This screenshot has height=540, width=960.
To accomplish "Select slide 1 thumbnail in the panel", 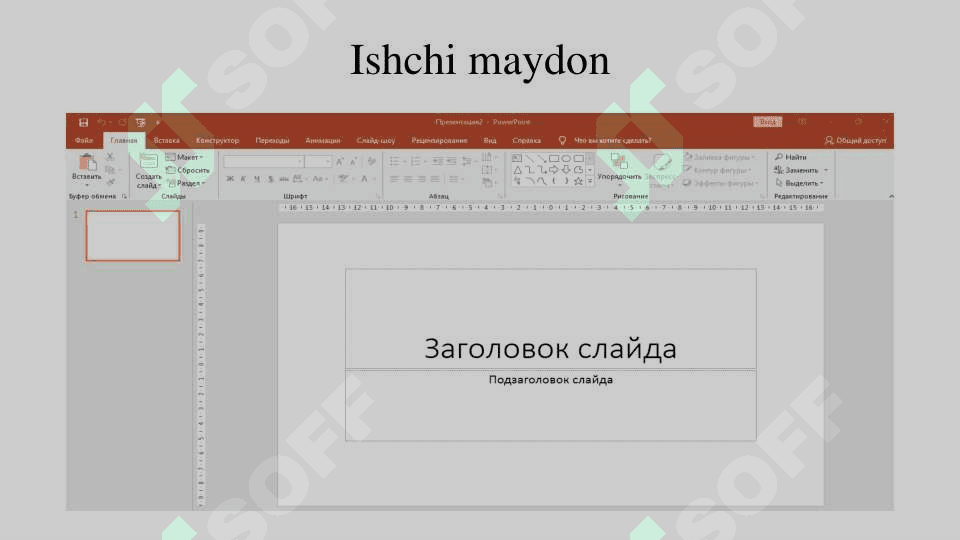I will click(x=133, y=236).
